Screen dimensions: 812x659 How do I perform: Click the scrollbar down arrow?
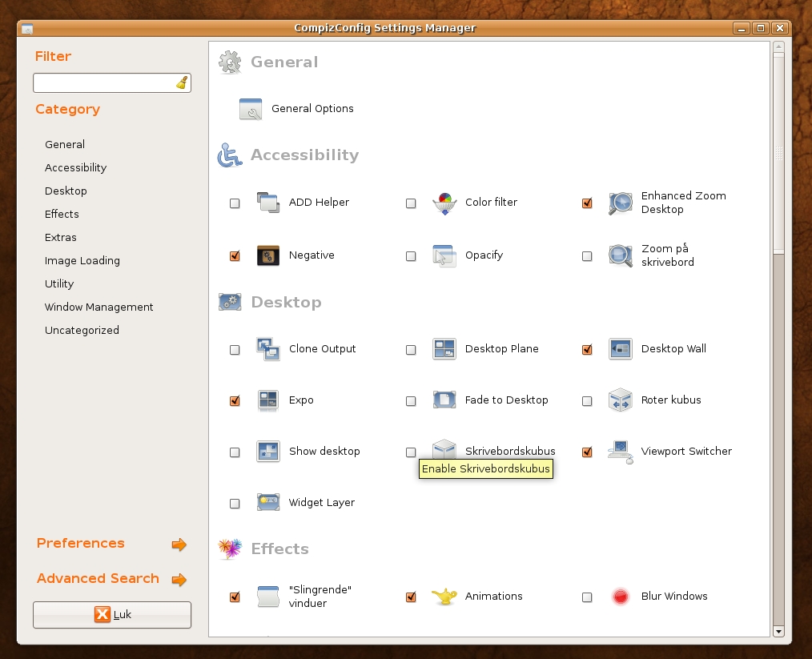click(x=778, y=631)
